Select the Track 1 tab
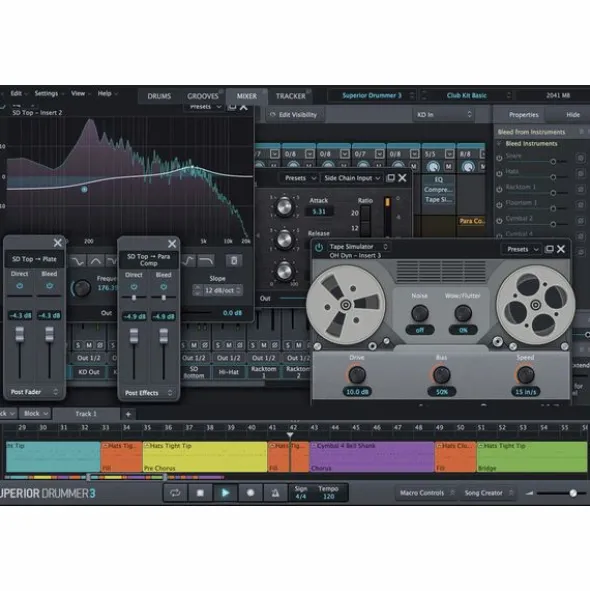 pos(86,414)
